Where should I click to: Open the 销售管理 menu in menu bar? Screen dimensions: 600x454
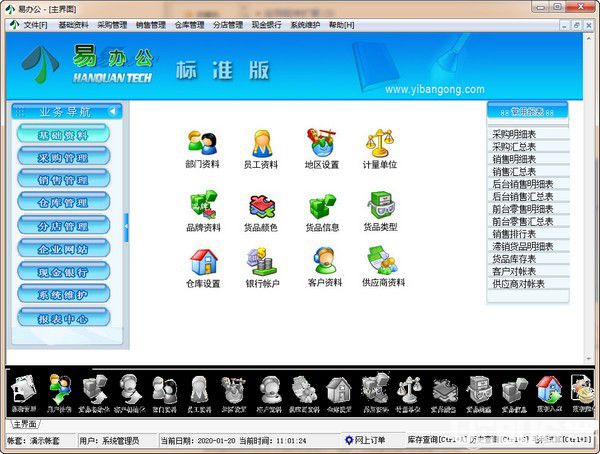(x=151, y=25)
